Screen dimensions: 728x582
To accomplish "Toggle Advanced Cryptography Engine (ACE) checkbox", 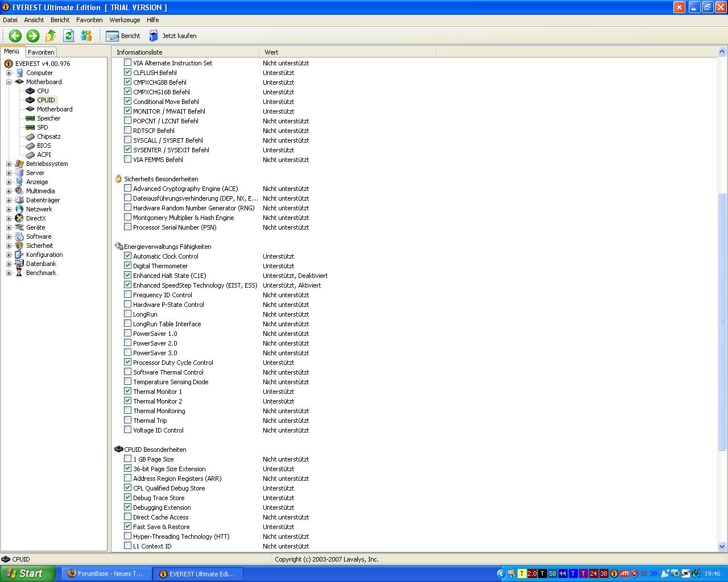I will click(127, 188).
